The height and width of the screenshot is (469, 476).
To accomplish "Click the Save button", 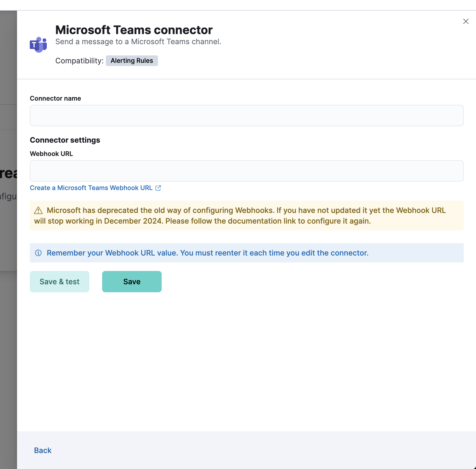I will pyautogui.click(x=132, y=282).
